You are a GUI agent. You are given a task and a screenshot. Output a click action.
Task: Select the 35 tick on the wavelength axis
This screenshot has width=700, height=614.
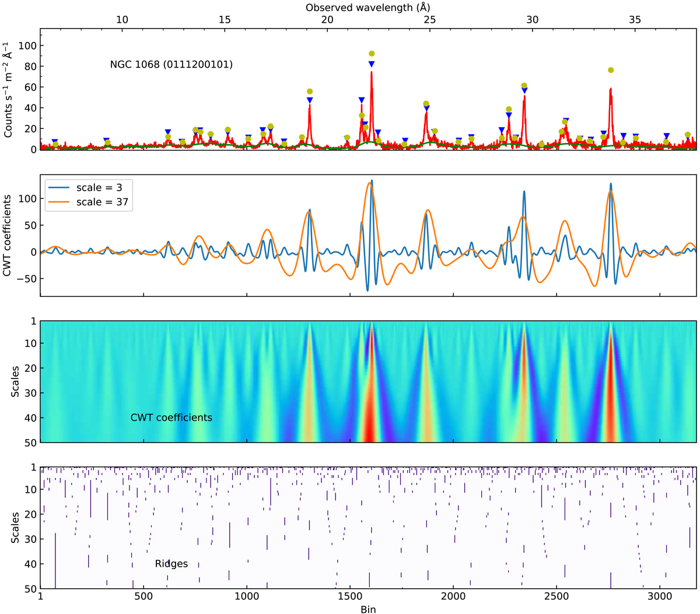635,20
